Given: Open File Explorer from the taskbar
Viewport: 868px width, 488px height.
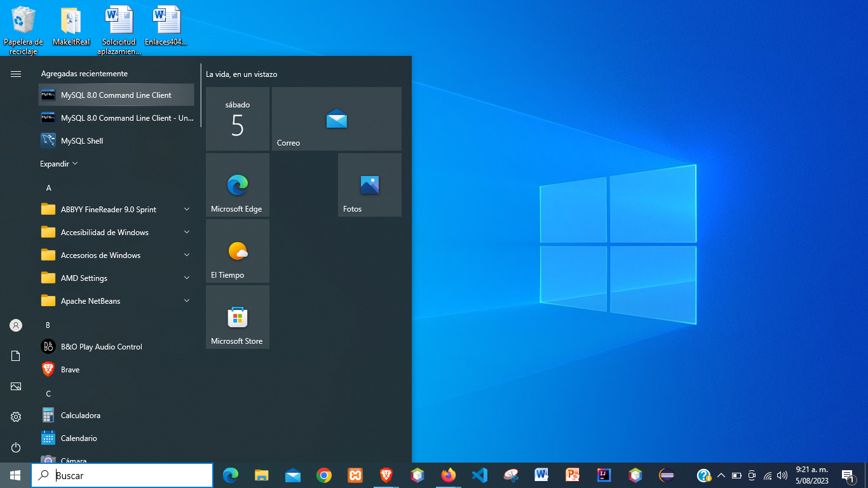Looking at the screenshot, I should click(262, 475).
